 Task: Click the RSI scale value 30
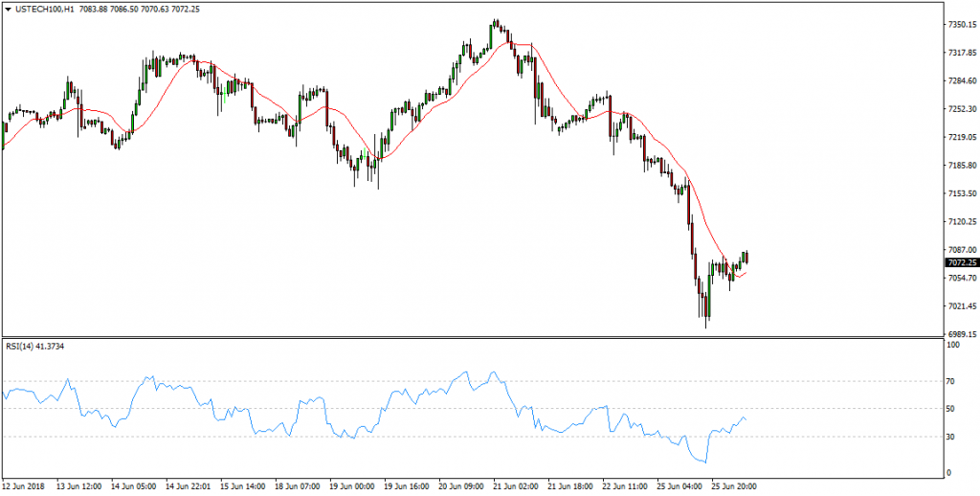[950, 437]
